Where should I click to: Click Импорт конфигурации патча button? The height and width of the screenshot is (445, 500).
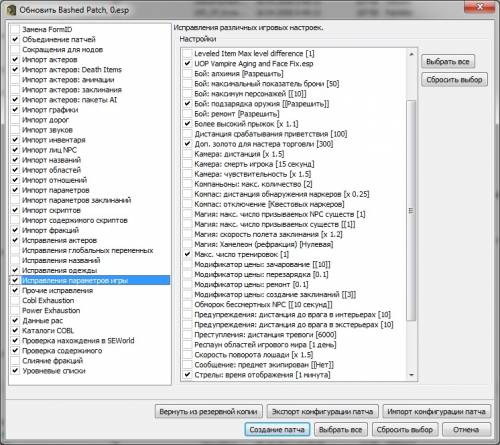coord(436,411)
